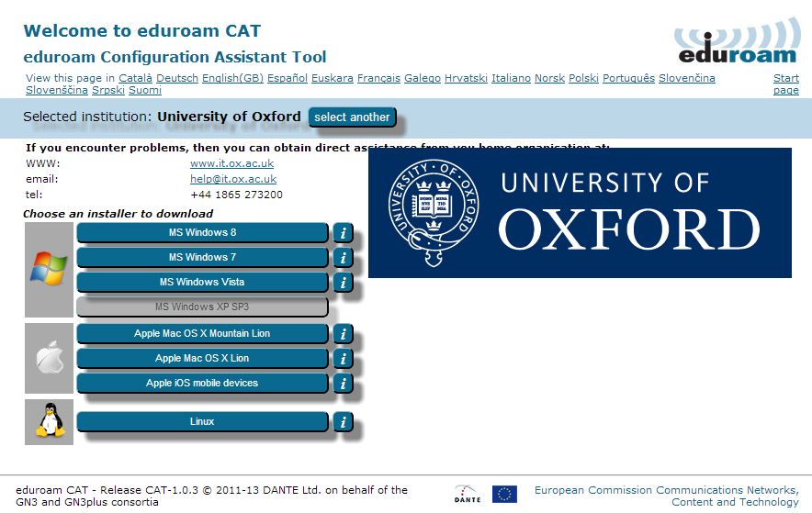View page in Italiano
The image size is (812, 513).
511,78
